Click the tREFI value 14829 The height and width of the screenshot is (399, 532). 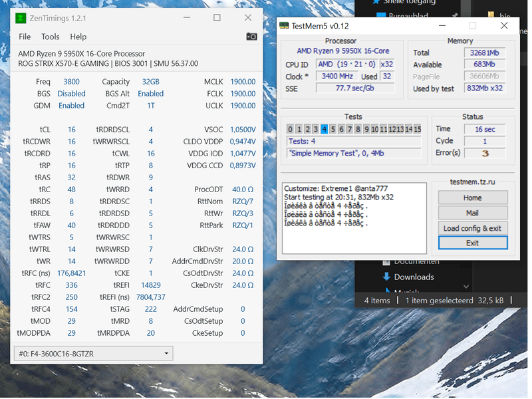pos(151,285)
